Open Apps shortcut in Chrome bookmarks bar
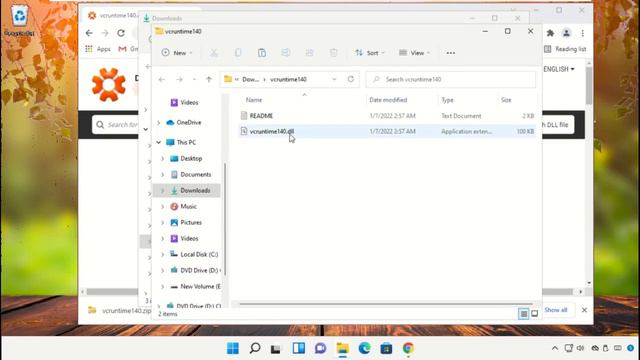The height and width of the screenshot is (360, 640). (x=98, y=49)
